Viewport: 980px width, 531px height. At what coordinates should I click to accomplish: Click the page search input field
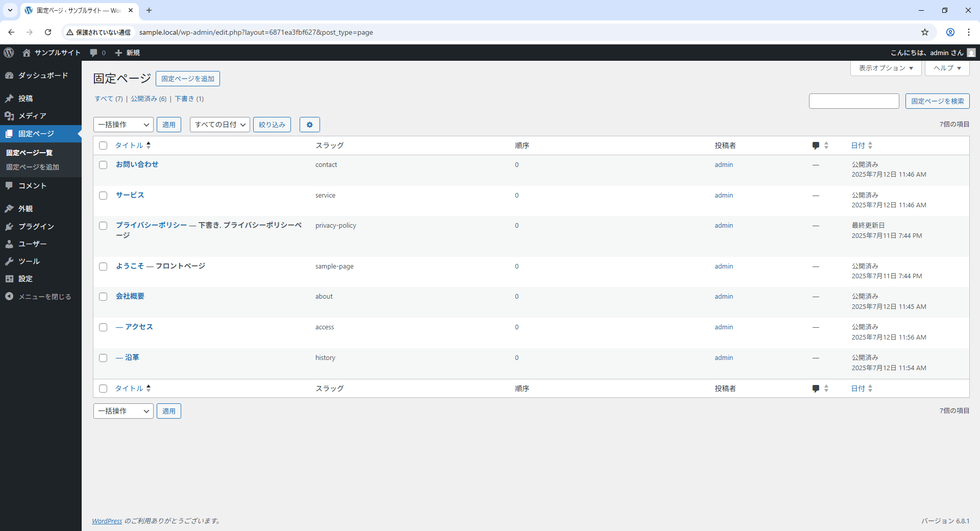[854, 101]
